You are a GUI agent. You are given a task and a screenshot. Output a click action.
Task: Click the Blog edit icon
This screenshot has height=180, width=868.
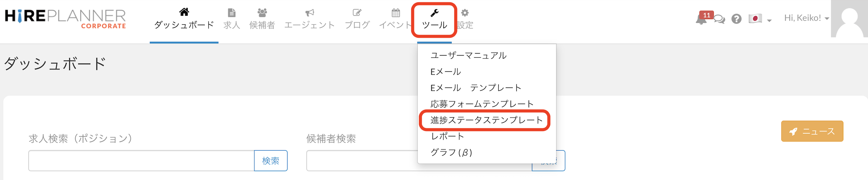(357, 13)
